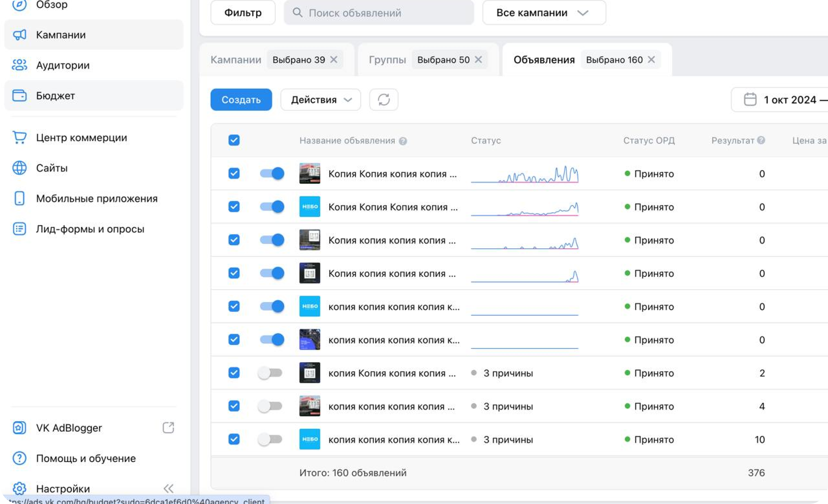This screenshot has width=828, height=504.
Task: Switch to the Кампании tab
Action: point(236,60)
